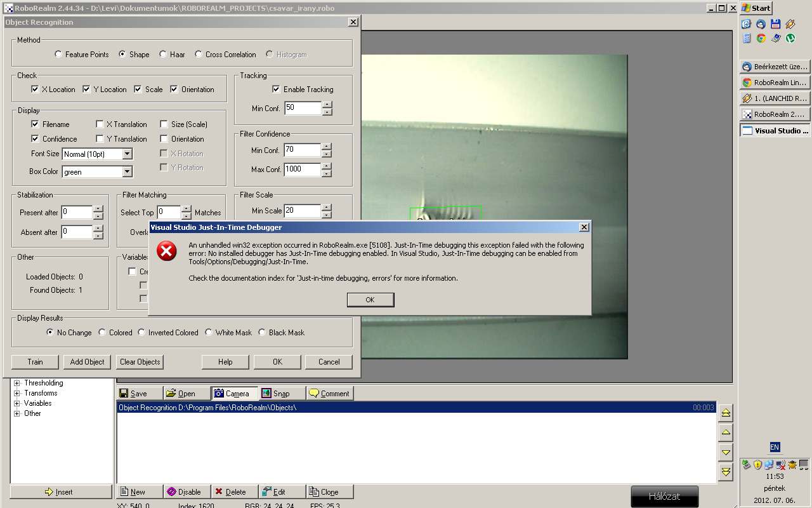Viewport: 812px width, 508px height.
Task: Enable the X Translation display checkbox
Action: point(100,124)
